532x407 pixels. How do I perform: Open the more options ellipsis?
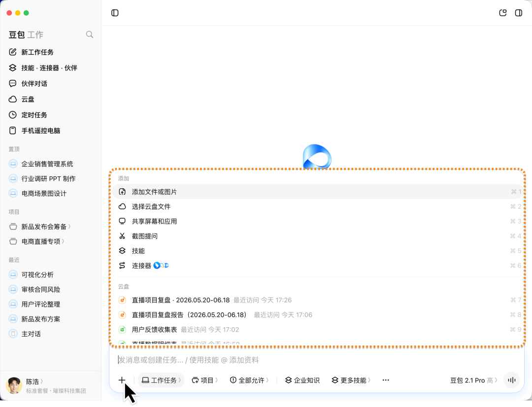(386, 380)
